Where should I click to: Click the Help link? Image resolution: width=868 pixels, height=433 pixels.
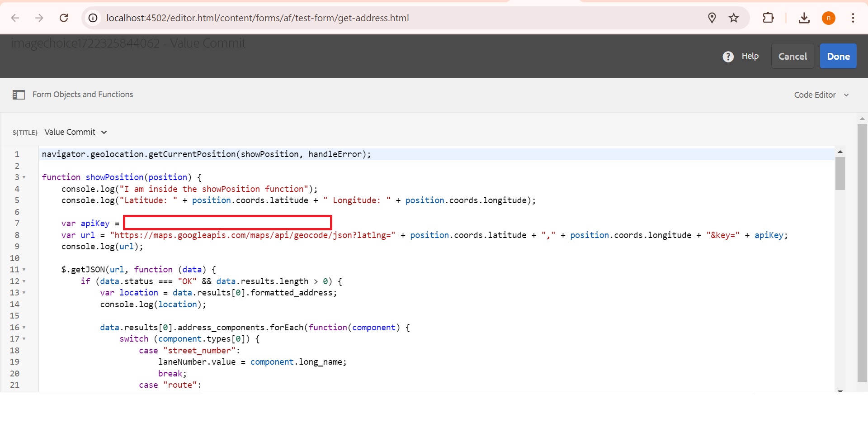(750, 56)
